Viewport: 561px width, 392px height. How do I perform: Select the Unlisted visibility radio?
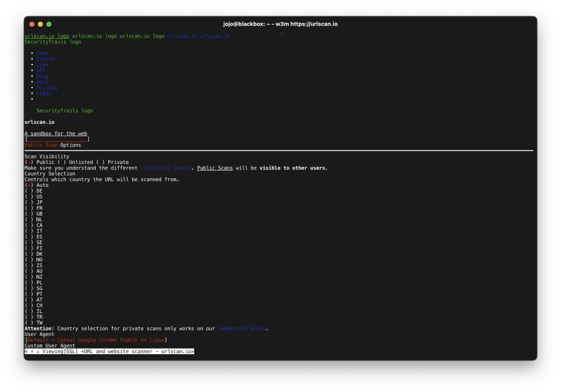(x=62, y=162)
